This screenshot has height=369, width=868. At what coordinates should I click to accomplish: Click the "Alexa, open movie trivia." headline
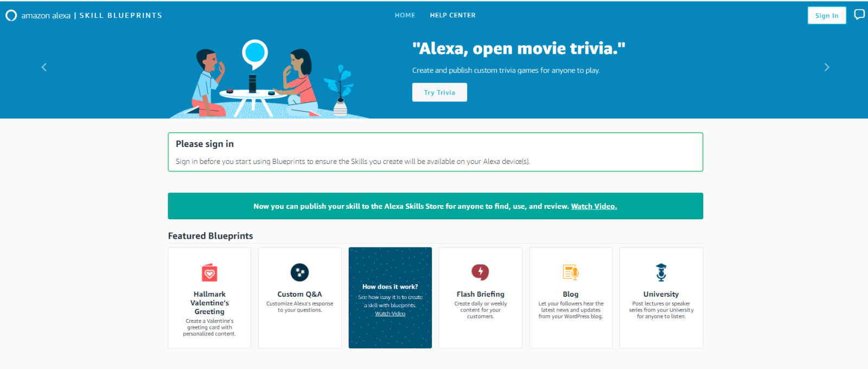click(x=519, y=49)
